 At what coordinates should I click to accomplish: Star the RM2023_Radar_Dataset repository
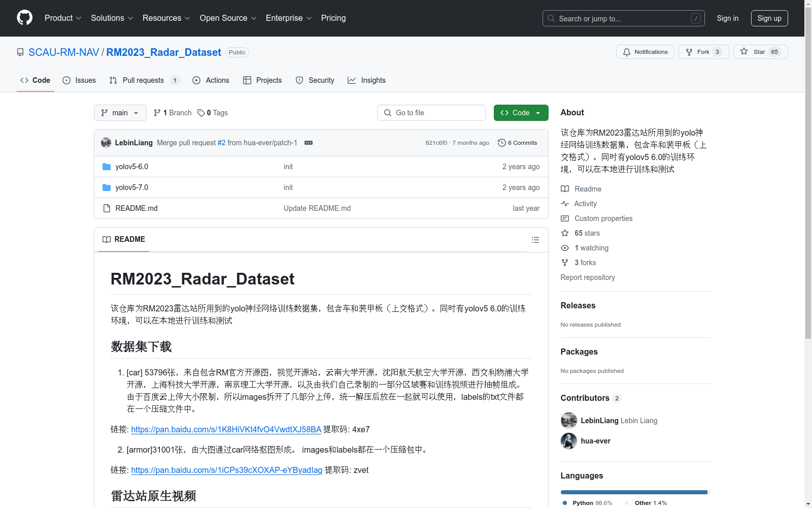[760, 51]
